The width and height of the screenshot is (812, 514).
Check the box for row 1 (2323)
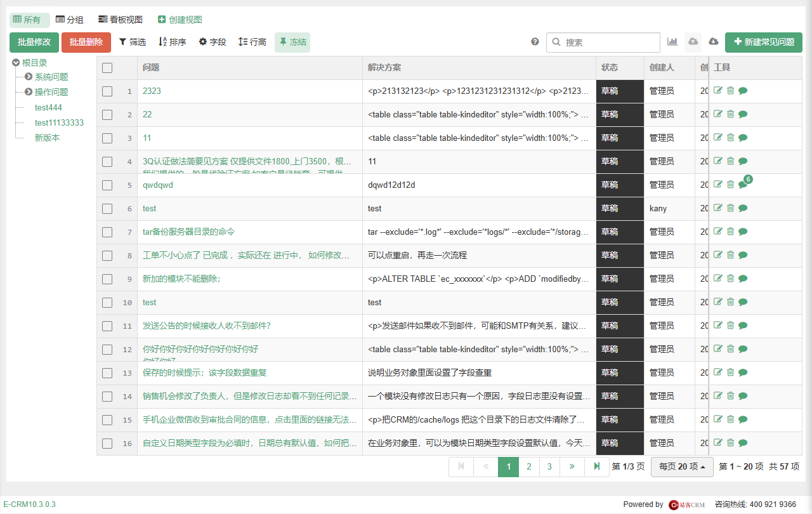coord(107,91)
